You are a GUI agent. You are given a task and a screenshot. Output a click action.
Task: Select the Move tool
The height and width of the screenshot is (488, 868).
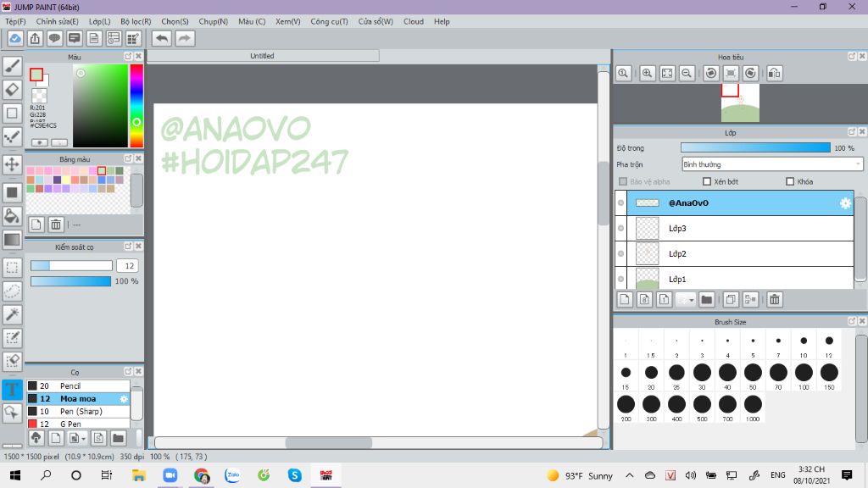click(12, 164)
